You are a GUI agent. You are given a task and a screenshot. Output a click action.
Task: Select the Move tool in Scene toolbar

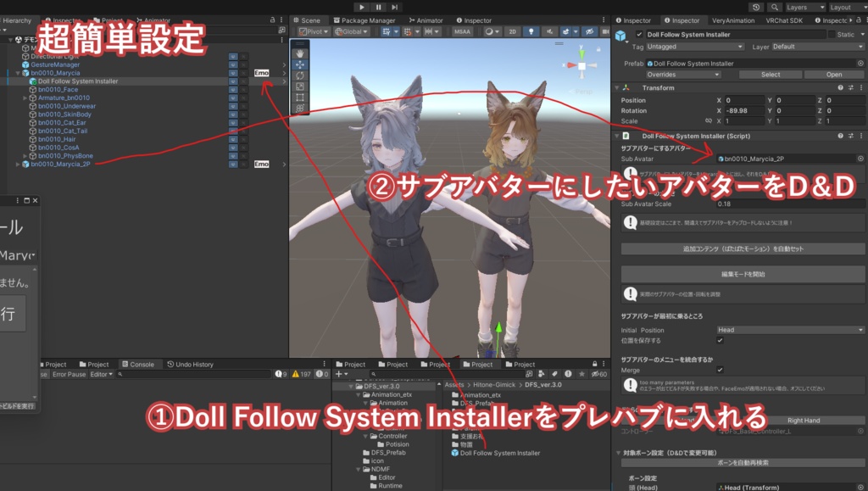[300, 64]
